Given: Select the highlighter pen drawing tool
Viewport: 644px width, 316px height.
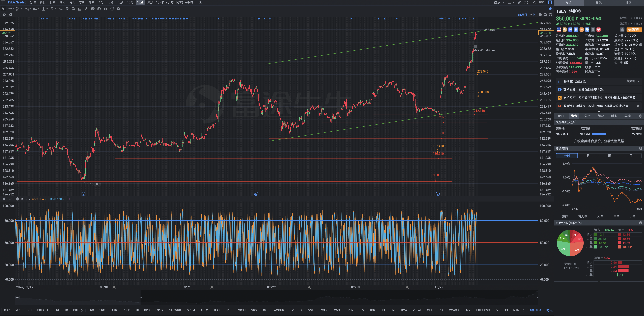Looking at the screenshot, I should click(x=86, y=9).
